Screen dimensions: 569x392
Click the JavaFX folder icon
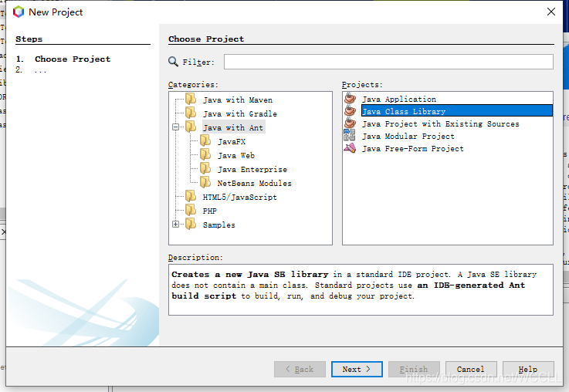[x=205, y=140]
